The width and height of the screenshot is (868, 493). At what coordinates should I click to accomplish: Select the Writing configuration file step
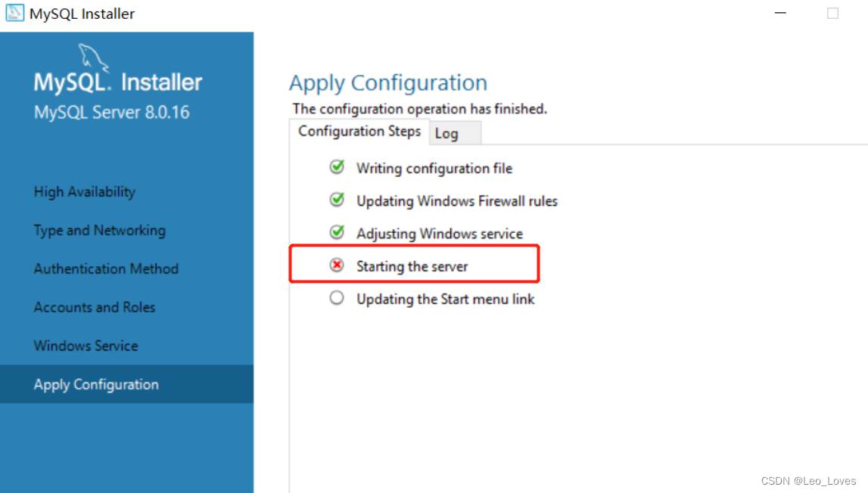(x=434, y=168)
